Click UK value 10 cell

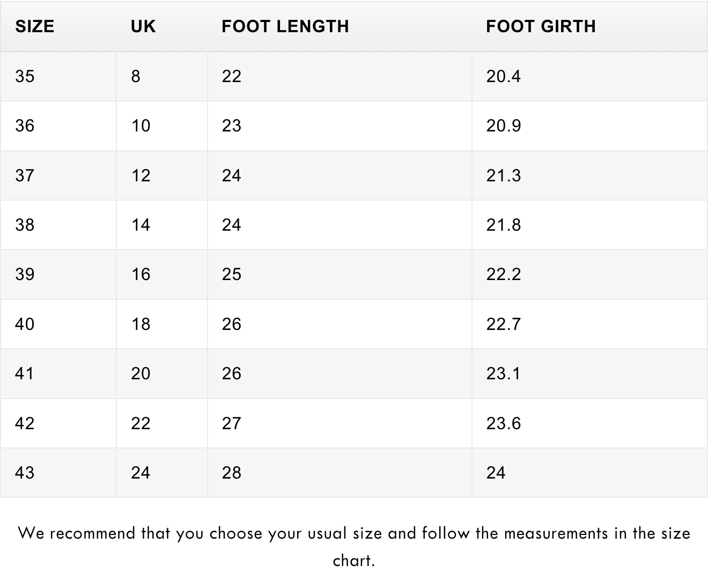(x=161, y=126)
